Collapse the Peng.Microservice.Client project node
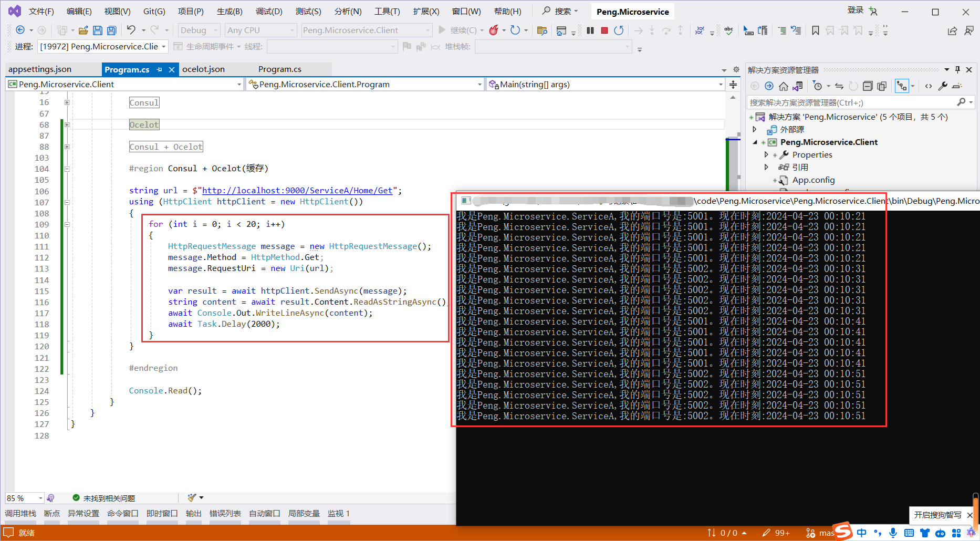Image resolution: width=980 pixels, height=541 pixels. click(x=755, y=142)
